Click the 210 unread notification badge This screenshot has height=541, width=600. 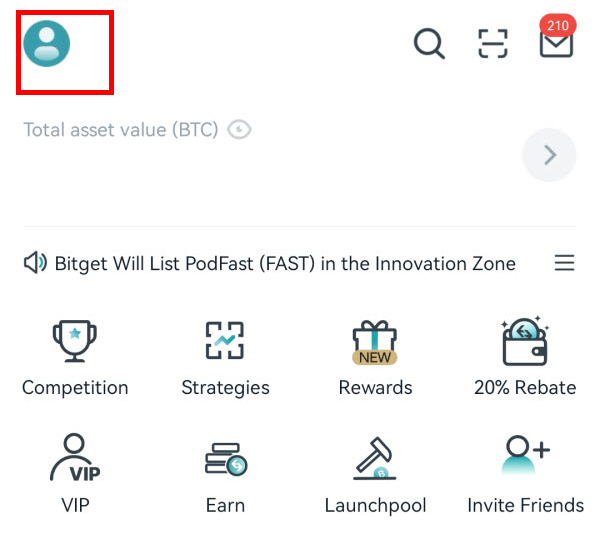tap(558, 26)
